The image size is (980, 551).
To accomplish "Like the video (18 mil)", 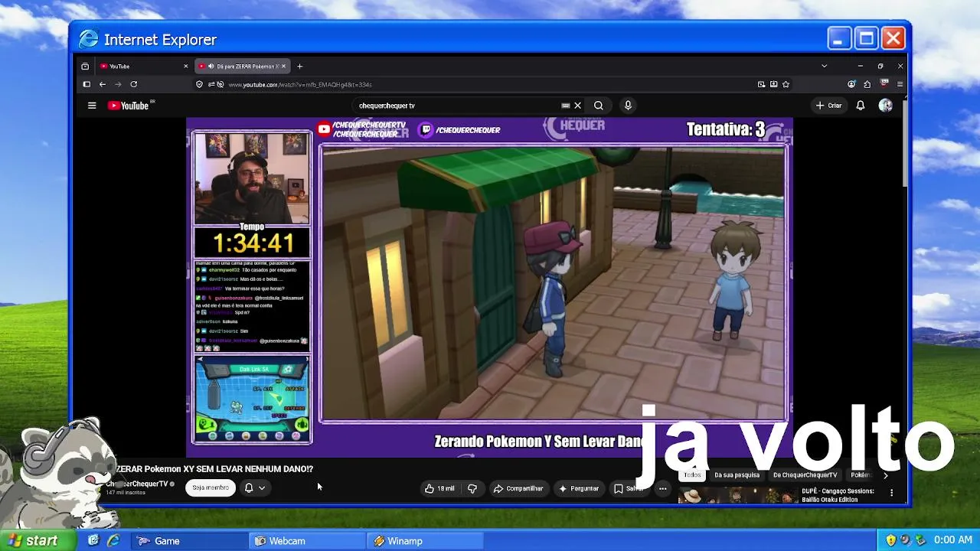I will 439,488.
